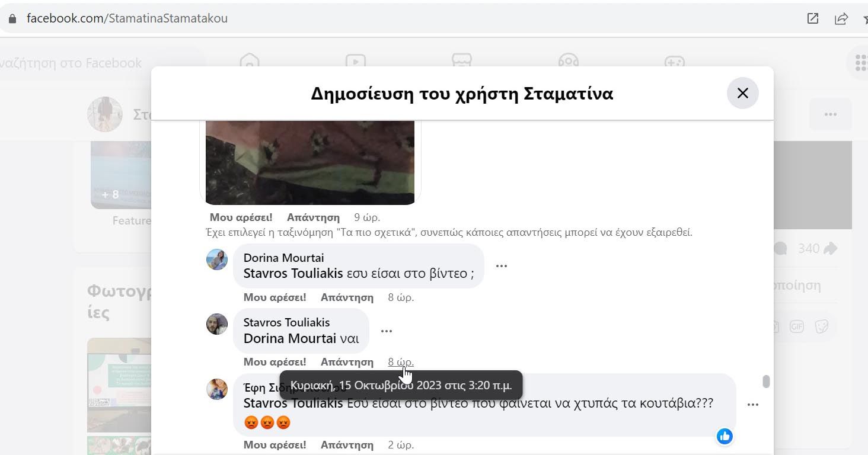Viewport: 868px width, 455px height.
Task: Like Έφη's comment about the video
Action: [275, 445]
